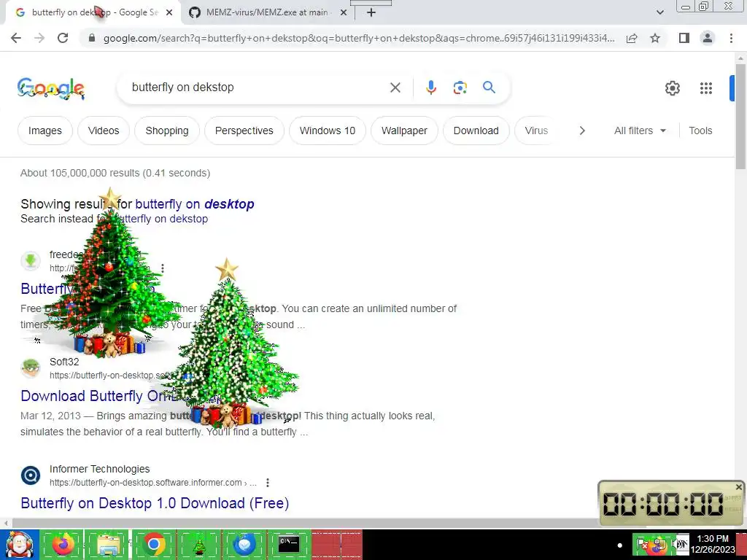Open the Chrome side panel
Screen dimensions: 747x560
684,38
